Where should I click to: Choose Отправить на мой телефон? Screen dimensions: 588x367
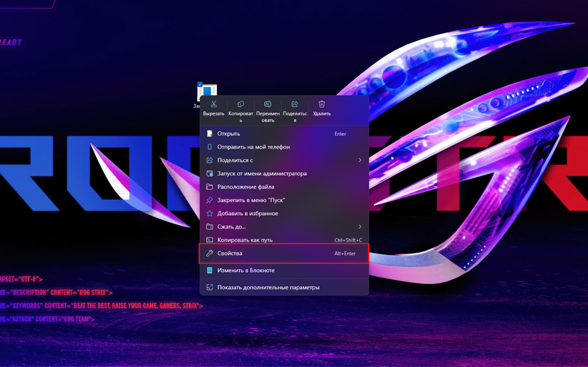285,147
